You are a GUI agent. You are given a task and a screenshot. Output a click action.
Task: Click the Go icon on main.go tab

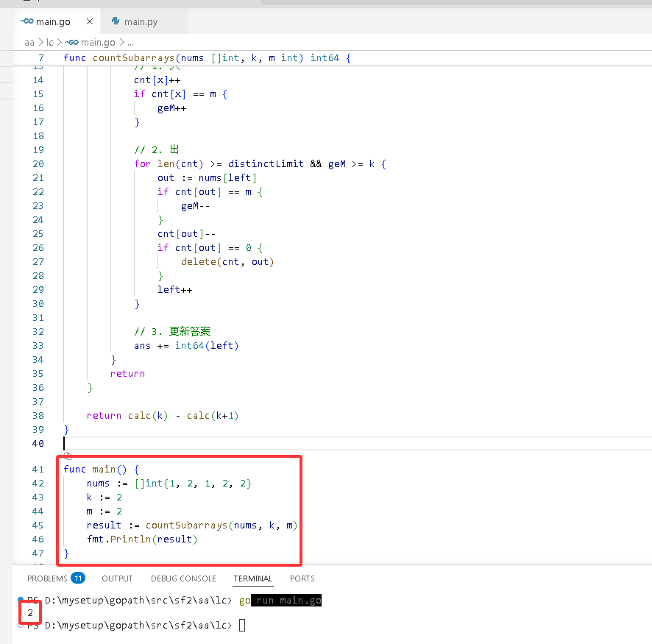(26, 21)
